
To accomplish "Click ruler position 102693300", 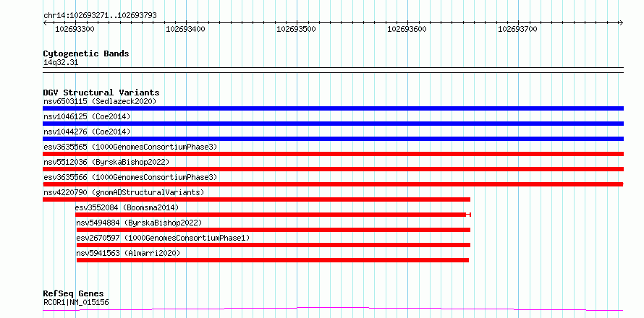I will pyautogui.click(x=75, y=29).
